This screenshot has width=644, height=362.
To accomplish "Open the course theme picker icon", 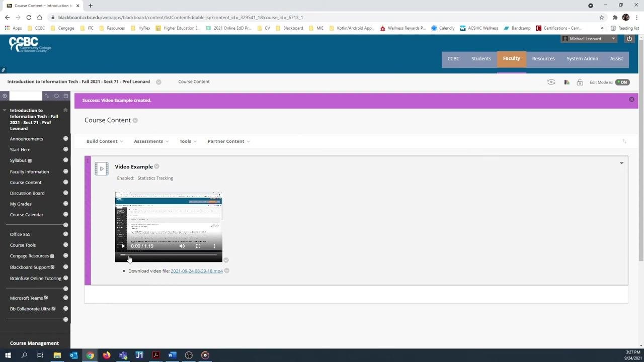I will pyautogui.click(x=567, y=82).
